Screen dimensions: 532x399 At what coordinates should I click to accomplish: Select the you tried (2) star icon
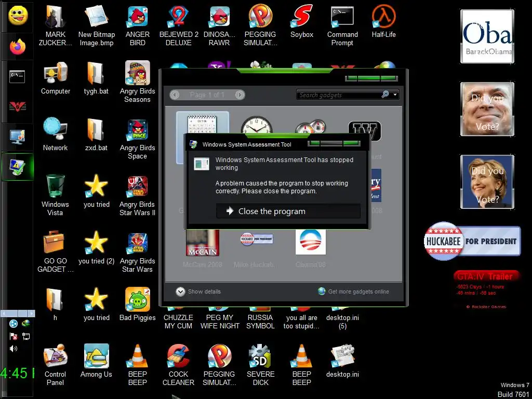point(96,248)
